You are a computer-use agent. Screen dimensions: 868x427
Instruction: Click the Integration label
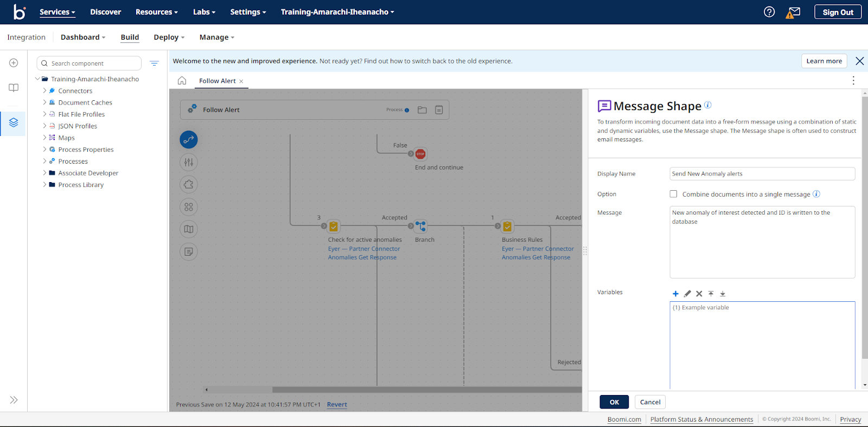(26, 37)
